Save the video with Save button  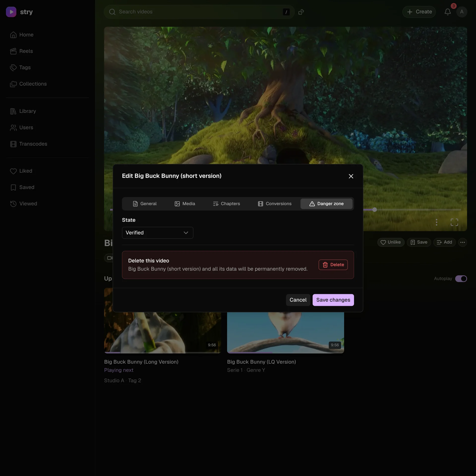419,242
